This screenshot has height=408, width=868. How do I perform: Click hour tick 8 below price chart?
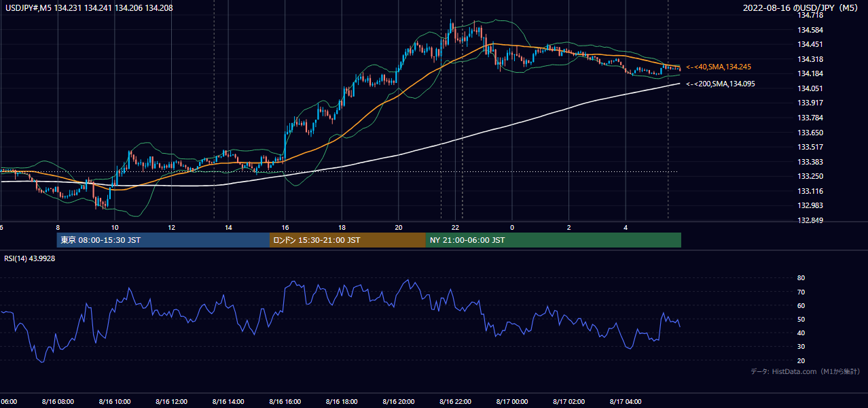(x=58, y=227)
